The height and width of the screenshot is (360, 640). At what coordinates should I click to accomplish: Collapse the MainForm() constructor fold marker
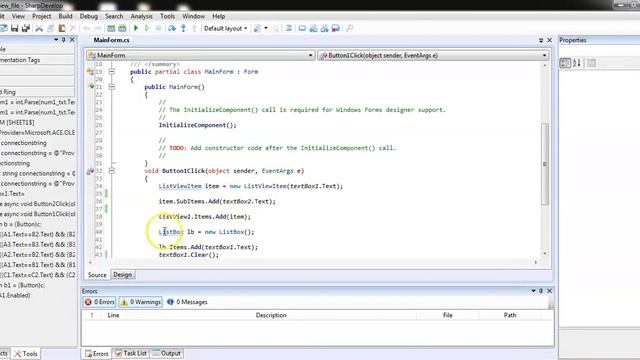(111, 87)
